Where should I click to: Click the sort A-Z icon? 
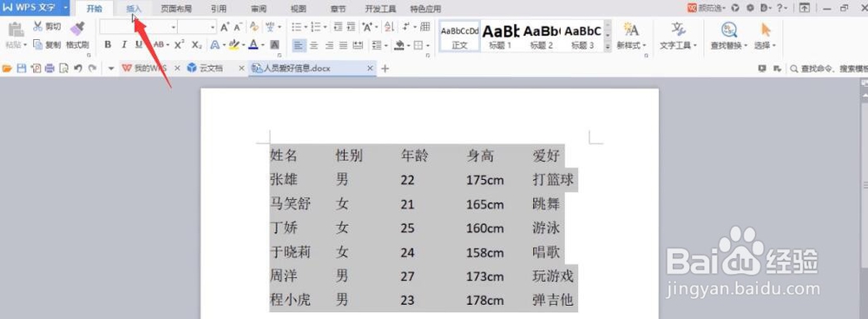pyautogui.click(x=389, y=27)
